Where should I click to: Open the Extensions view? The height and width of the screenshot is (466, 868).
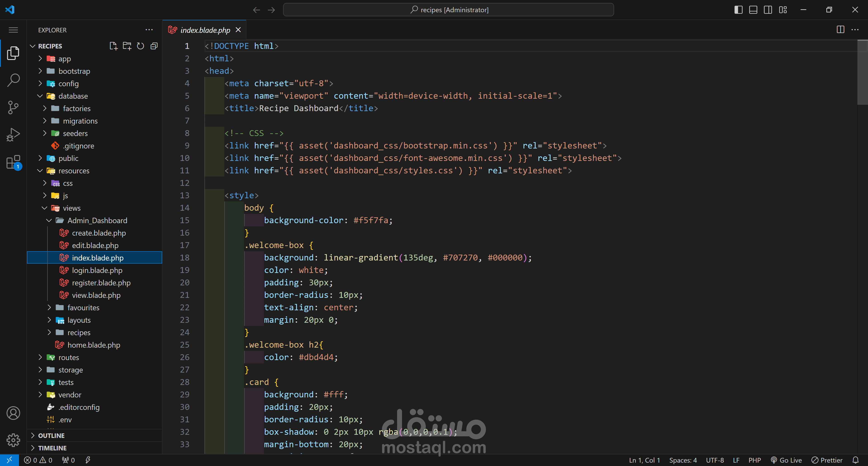[x=13, y=162]
